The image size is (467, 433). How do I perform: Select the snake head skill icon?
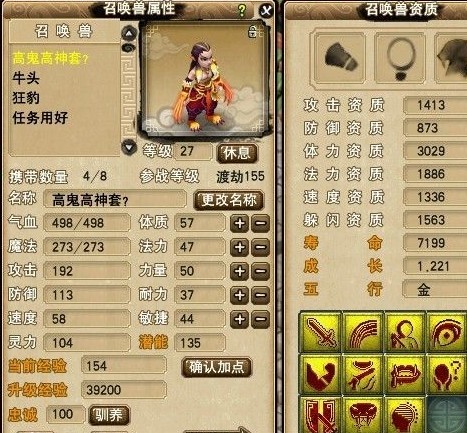coord(363,414)
